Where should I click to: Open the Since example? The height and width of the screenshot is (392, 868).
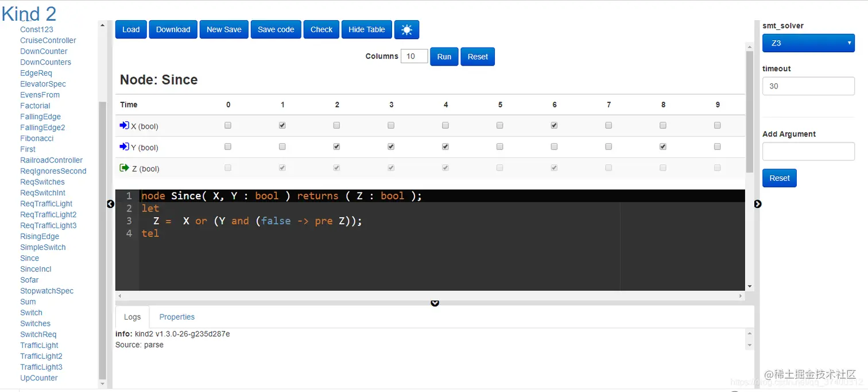(30, 258)
